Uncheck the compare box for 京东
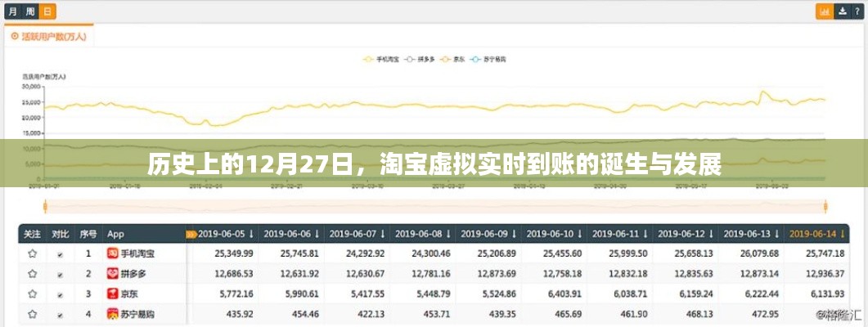The width and height of the screenshot is (868, 327). point(60,294)
